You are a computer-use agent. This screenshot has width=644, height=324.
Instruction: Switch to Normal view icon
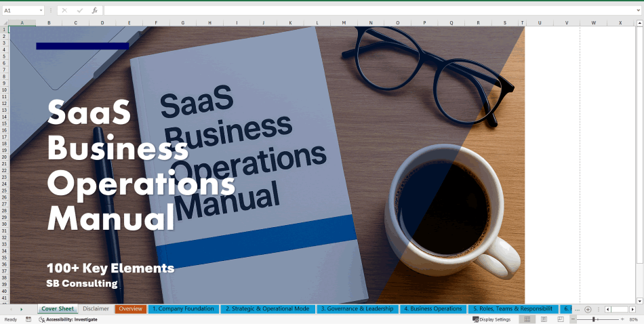click(x=527, y=319)
